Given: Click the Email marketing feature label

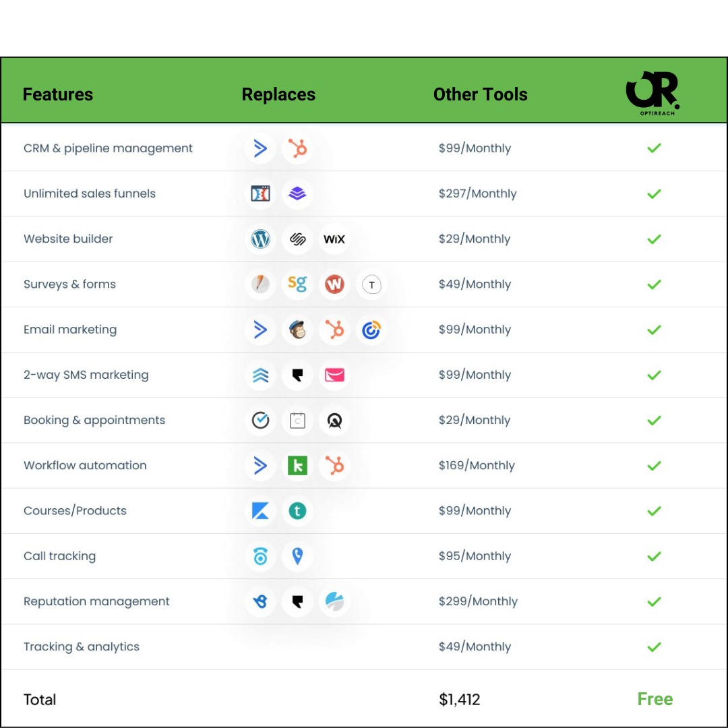Looking at the screenshot, I should pyautogui.click(x=70, y=330).
